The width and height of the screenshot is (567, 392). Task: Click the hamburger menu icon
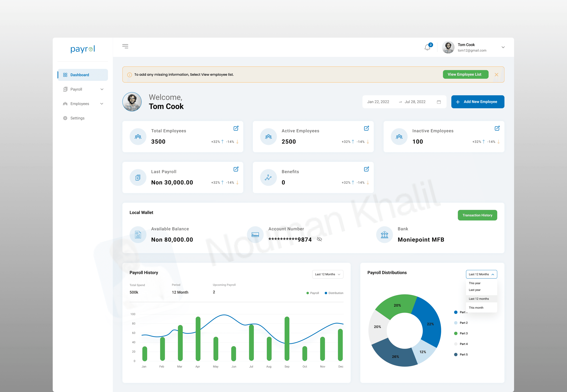point(125,46)
